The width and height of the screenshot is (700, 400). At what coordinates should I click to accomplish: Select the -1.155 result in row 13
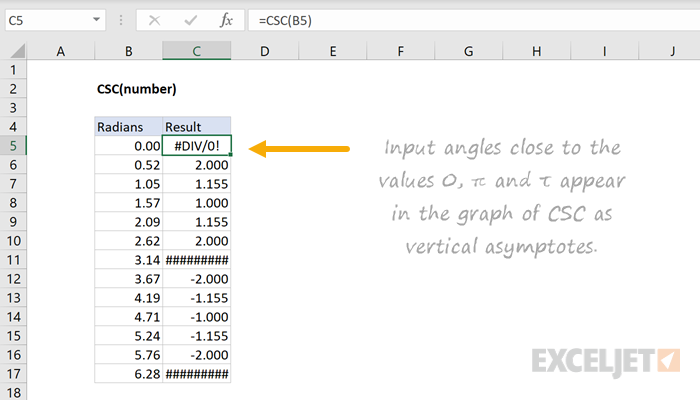(x=196, y=298)
